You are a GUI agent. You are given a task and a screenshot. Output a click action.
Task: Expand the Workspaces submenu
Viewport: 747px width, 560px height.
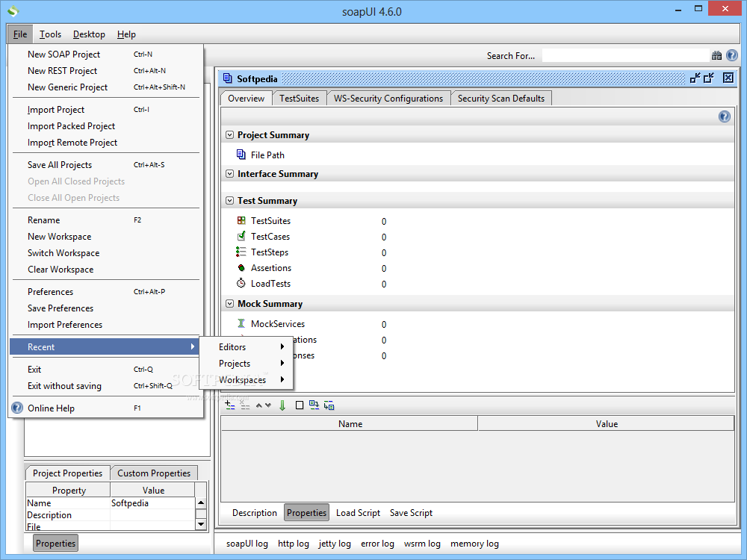point(246,379)
